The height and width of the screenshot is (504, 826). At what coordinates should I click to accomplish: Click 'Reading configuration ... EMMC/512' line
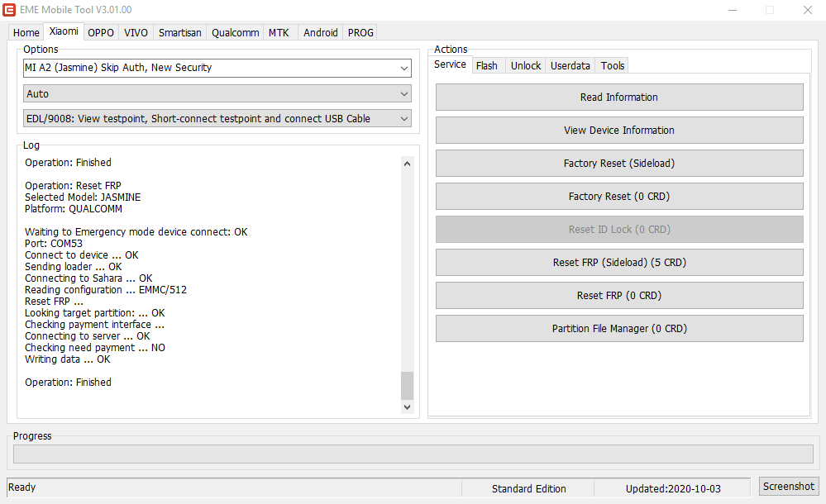pyautogui.click(x=105, y=290)
